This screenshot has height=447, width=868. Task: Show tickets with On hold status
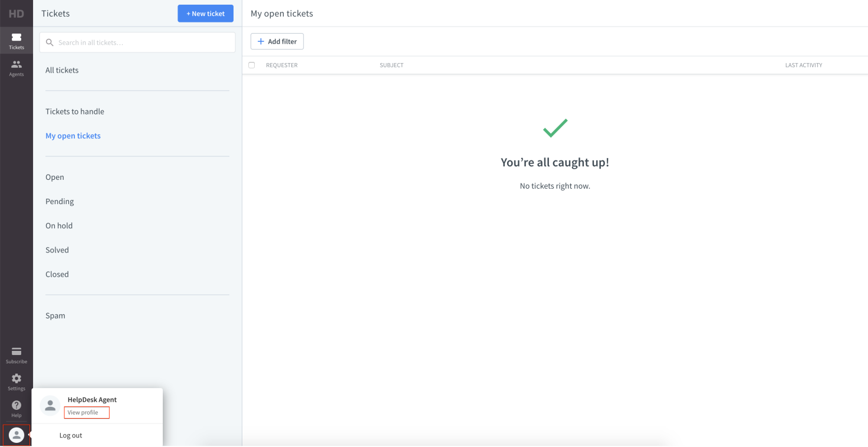[59, 225]
